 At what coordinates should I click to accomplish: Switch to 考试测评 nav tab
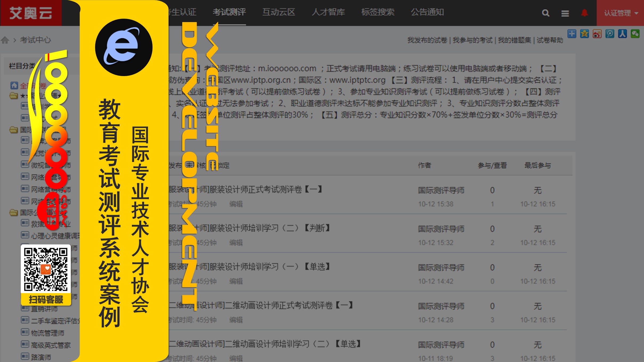(x=229, y=12)
